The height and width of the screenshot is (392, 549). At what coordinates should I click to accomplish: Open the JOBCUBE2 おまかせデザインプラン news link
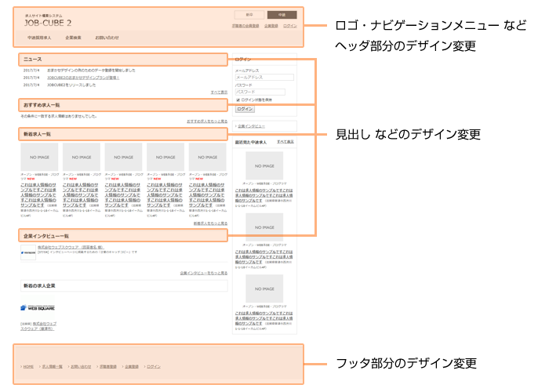pyautogui.click(x=83, y=78)
